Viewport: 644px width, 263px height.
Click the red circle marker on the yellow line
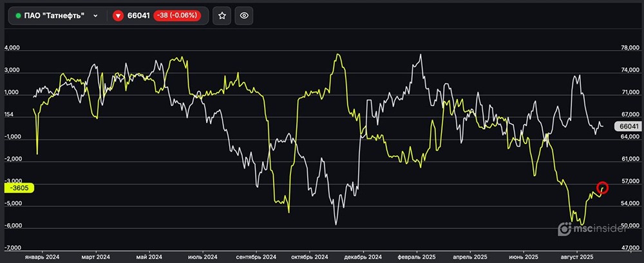(x=603, y=188)
